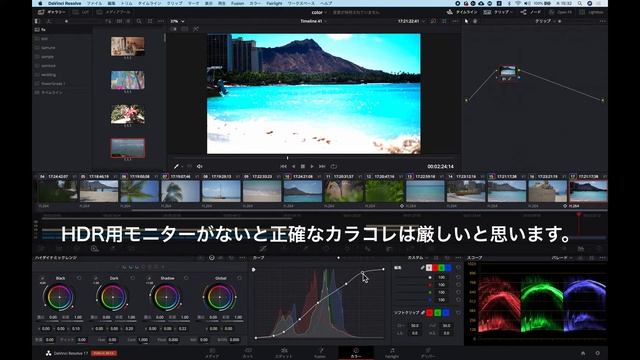Toggle the red curve channel button
Viewport: 640px width, 360px height.
[x=435, y=268]
